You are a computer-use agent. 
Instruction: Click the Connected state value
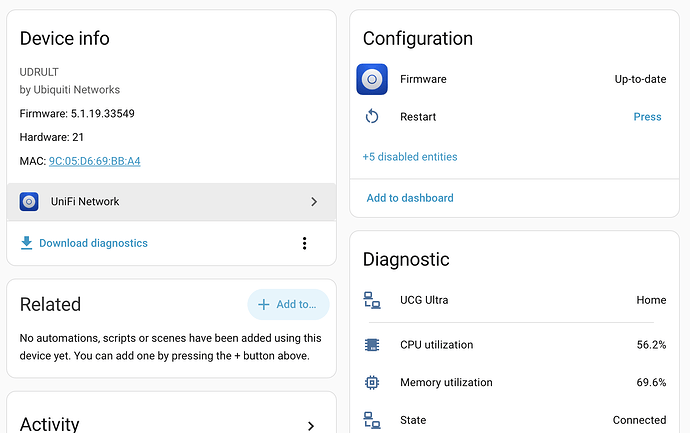(x=639, y=420)
